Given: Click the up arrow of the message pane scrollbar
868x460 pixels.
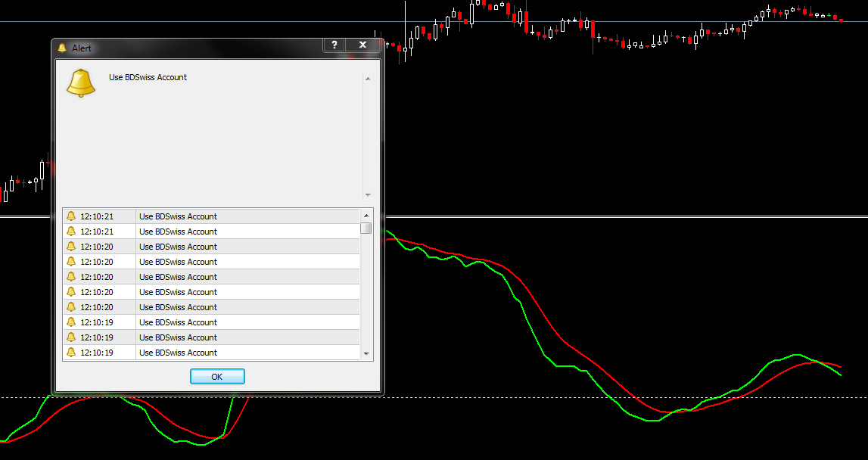Looking at the screenshot, I should click(368, 78).
